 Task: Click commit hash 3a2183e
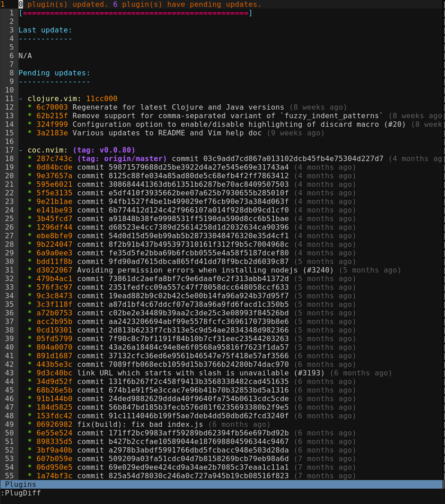coord(52,133)
